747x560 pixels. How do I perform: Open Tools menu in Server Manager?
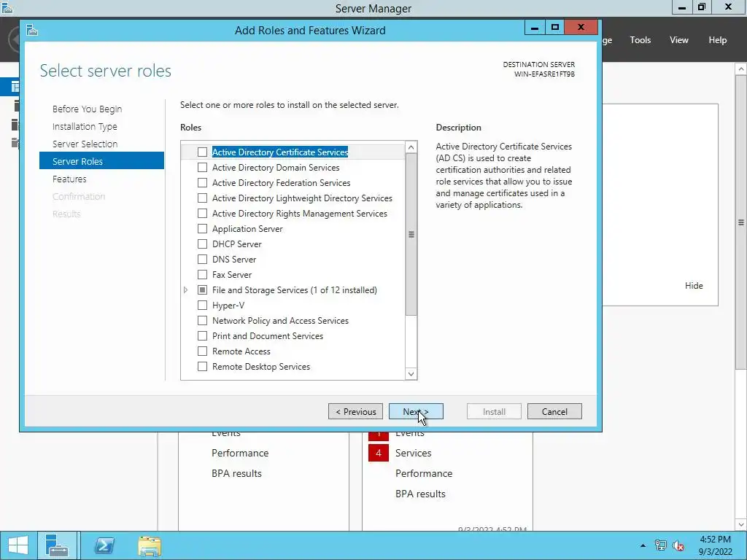tap(640, 40)
